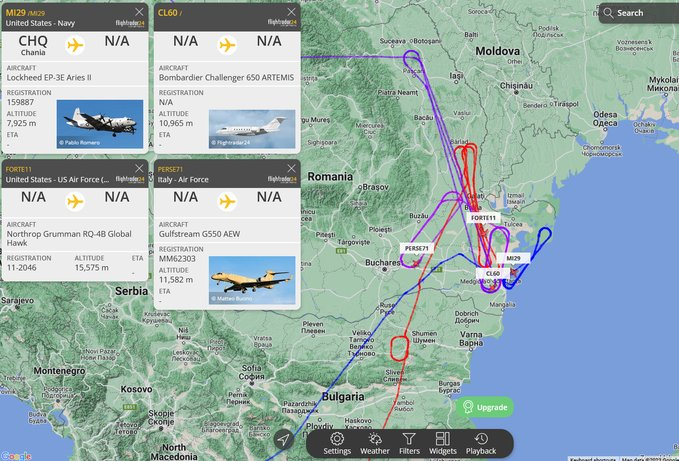Click registration 159887 text
This screenshot has width=679, height=461.
tap(20, 102)
